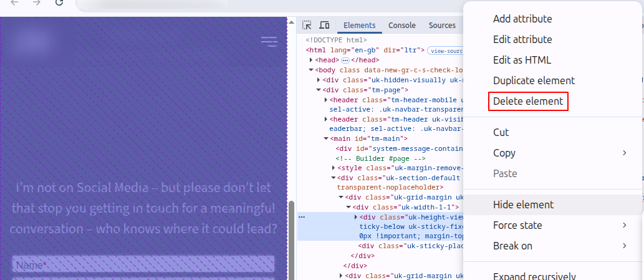Expand the uk-hidden-visually div node
Image resolution: width=644 pixels, height=280 pixels.
(x=319, y=80)
